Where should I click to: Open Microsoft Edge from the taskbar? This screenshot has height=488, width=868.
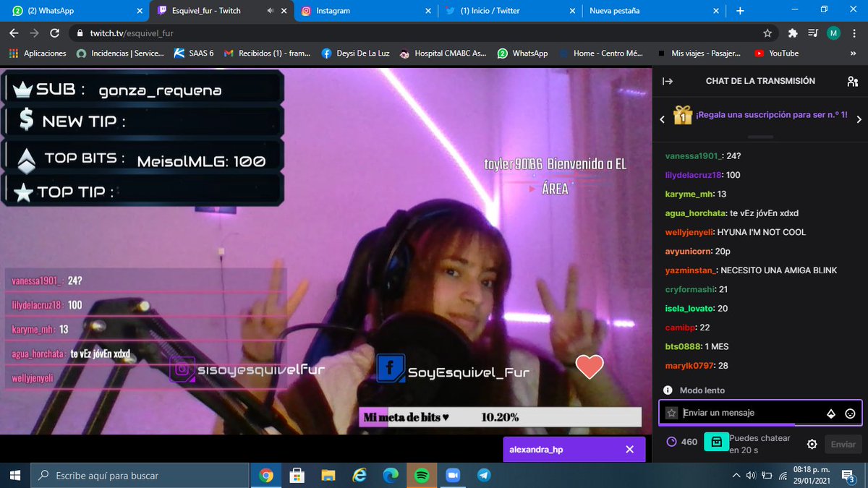click(391, 476)
